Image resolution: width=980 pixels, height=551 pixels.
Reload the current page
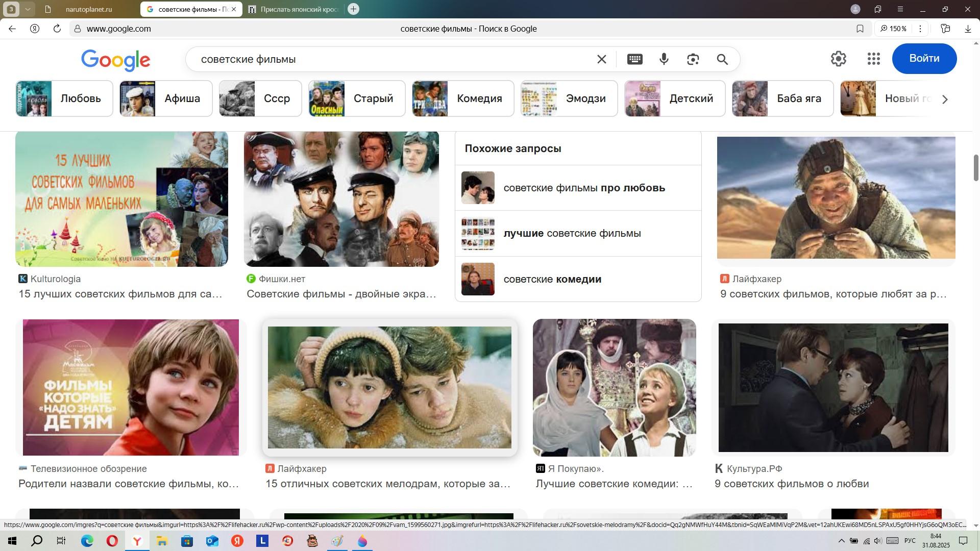[x=57, y=29]
